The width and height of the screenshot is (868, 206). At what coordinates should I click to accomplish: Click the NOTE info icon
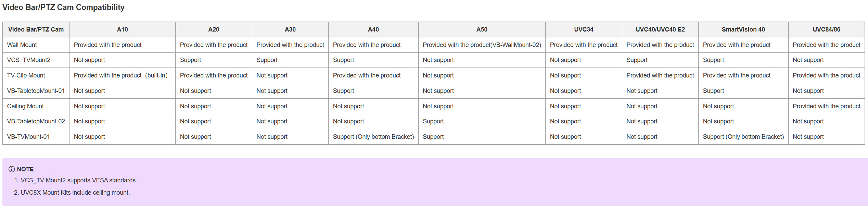tap(12, 169)
